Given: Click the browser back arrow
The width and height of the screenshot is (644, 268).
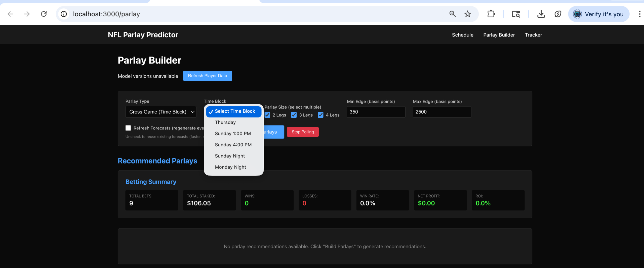Looking at the screenshot, I should (x=10, y=14).
